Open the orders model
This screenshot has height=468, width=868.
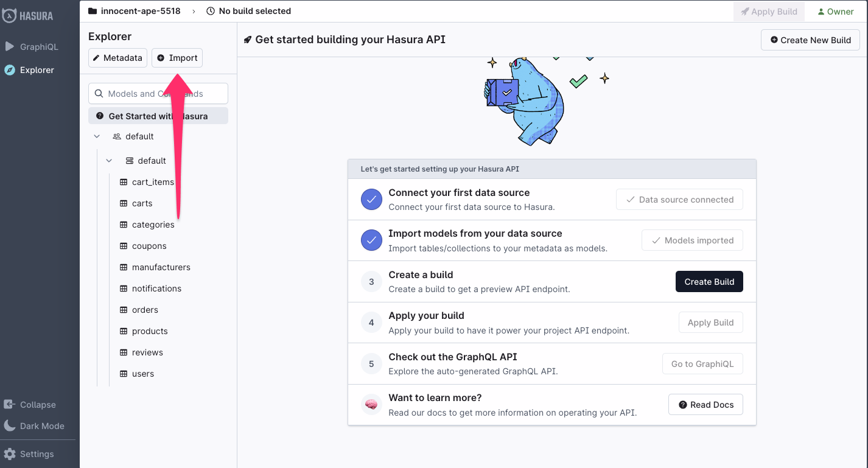click(145, 310)
